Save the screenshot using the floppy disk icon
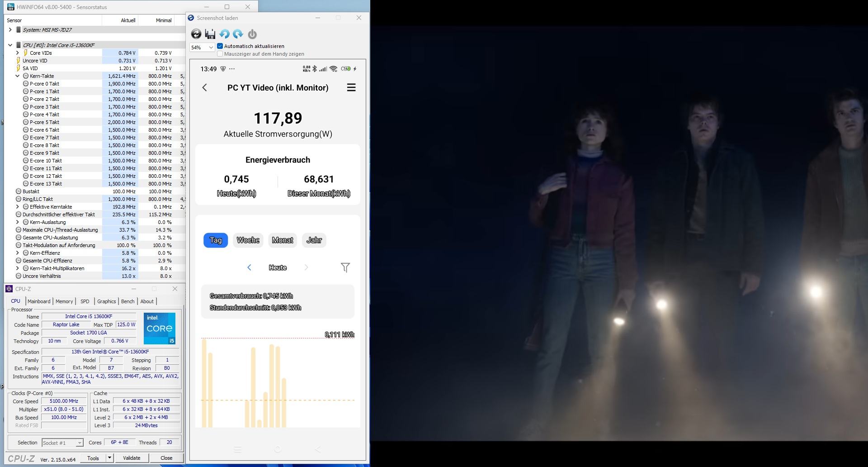The height and width of the screenshot is (467, 868). click(210, 34)
